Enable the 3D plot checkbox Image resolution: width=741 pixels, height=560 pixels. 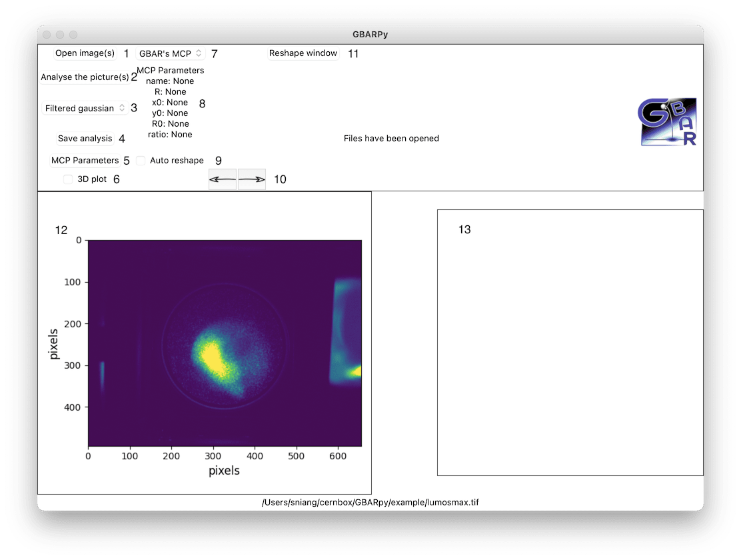[68, 179]
